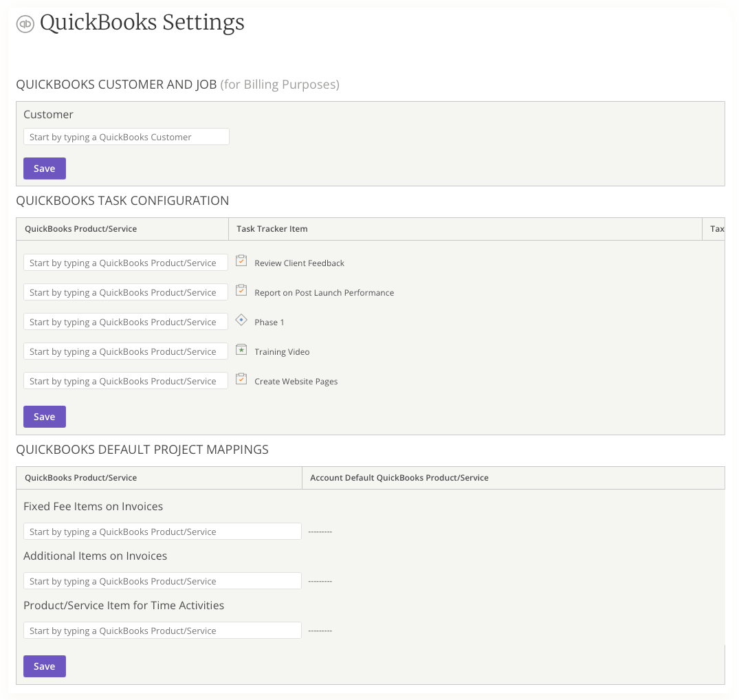Image resolution: width=739 pixels, height=700 pixels.
Task: Click the task icon next to Create Website Pages
Action: tap(241, 379)
